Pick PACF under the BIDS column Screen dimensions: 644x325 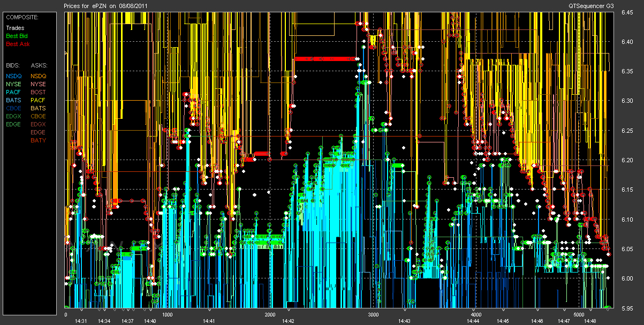coord(14,92)
